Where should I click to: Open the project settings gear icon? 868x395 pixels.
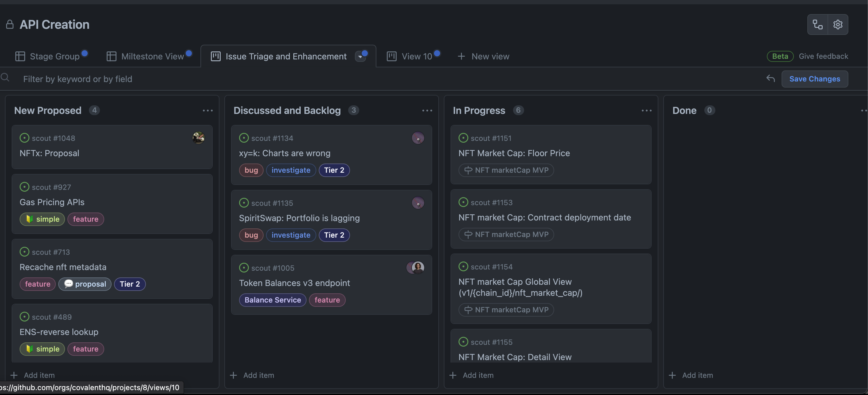[838, 24]
